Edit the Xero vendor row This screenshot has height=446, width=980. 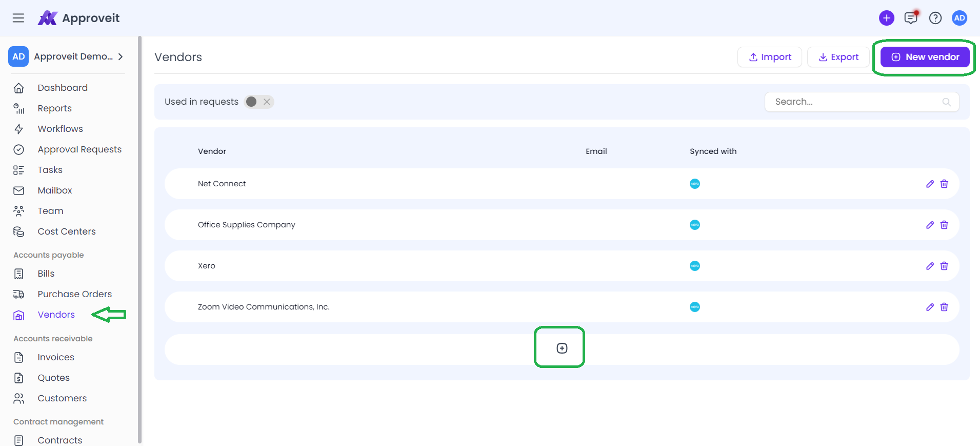[930, 266]
